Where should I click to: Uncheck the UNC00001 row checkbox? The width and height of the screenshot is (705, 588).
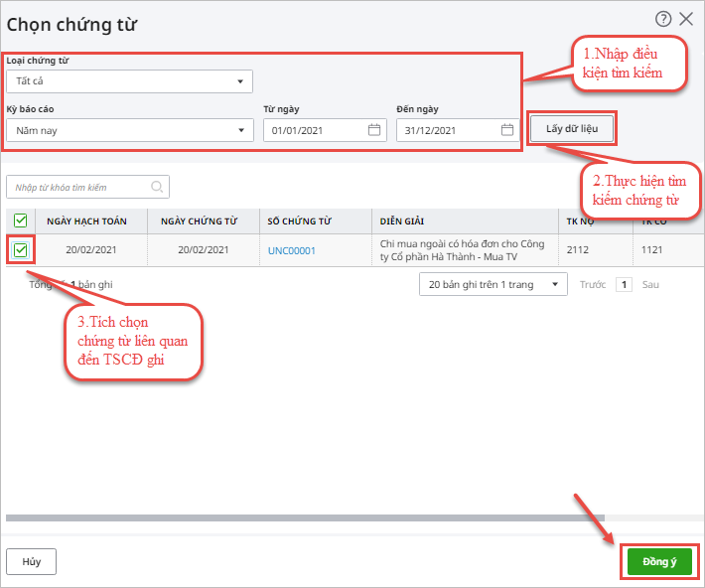point(21,250)
